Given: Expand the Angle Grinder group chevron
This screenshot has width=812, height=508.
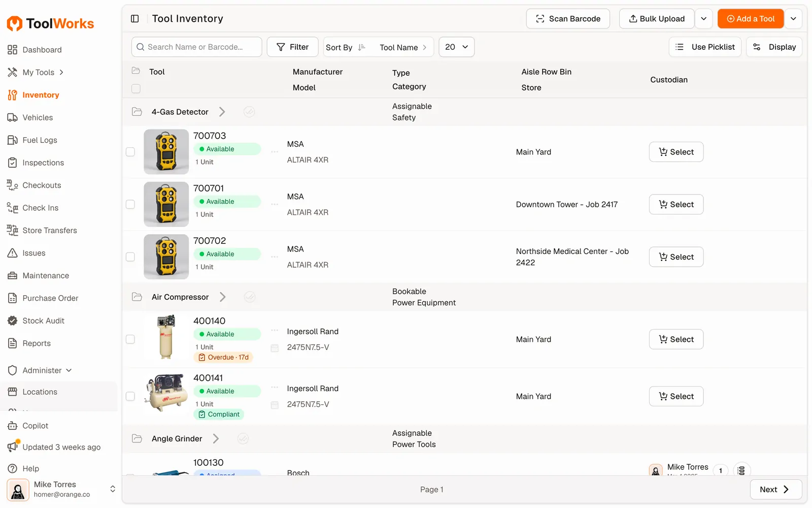Looking at the screenshot, I should 216,438.
